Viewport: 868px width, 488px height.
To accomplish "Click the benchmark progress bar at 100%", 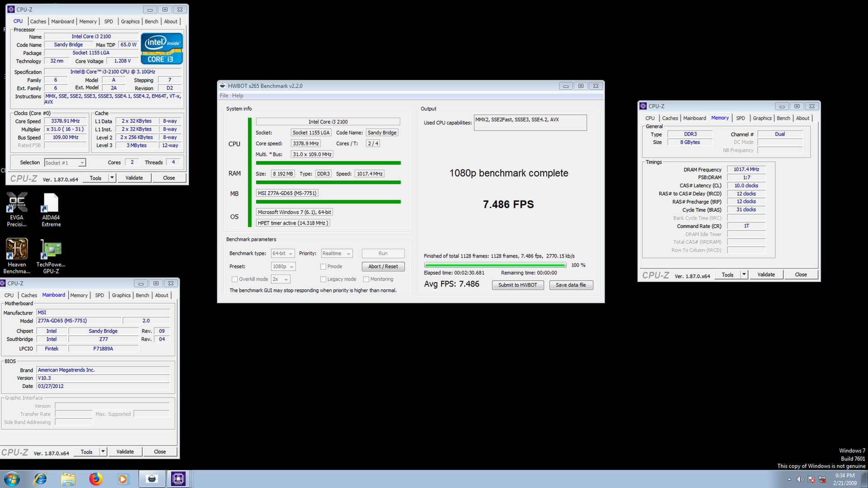I will tap(495, 265).
